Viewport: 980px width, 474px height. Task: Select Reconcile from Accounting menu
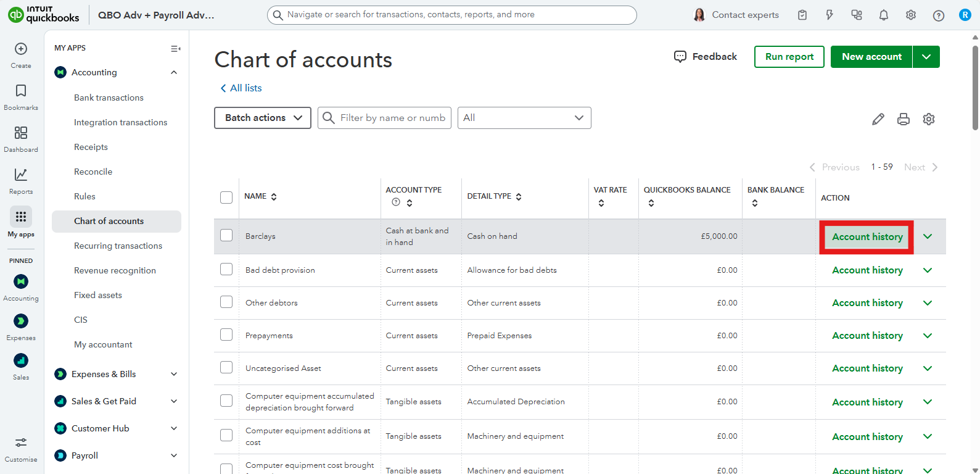pos(93,172)
